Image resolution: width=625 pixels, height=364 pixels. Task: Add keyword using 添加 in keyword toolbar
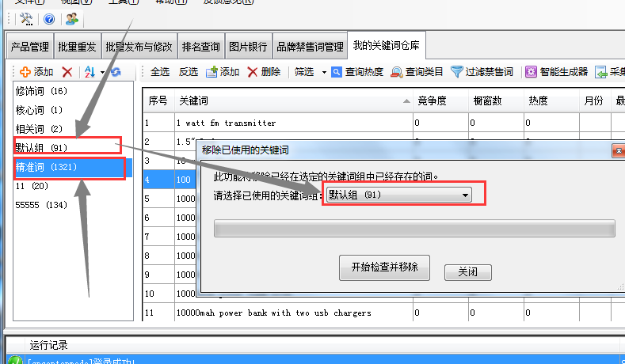tap(223, 72)
